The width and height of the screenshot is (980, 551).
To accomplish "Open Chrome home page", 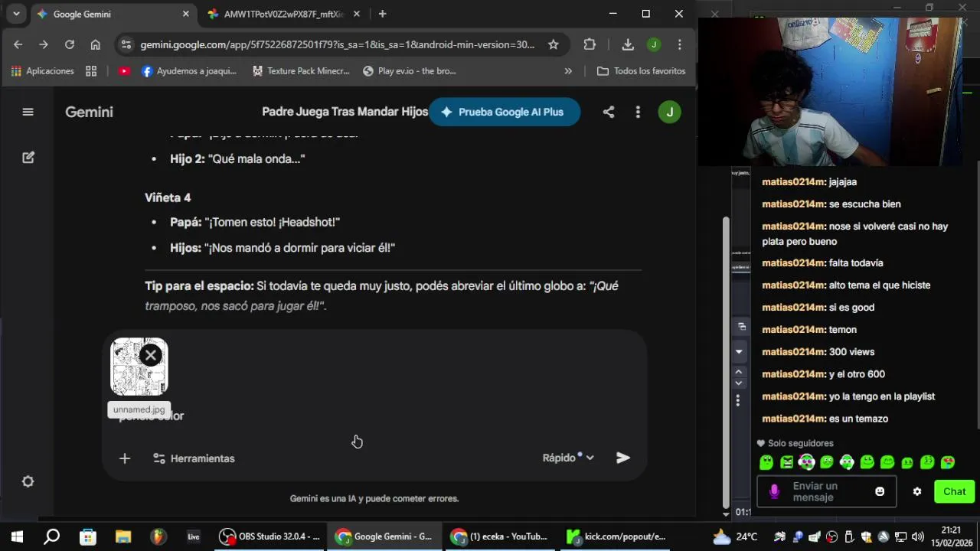I will (96, 44).
